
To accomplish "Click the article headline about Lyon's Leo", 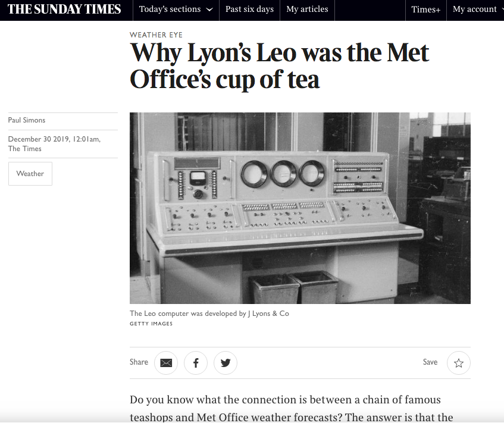I will click(x=279, y=65).
